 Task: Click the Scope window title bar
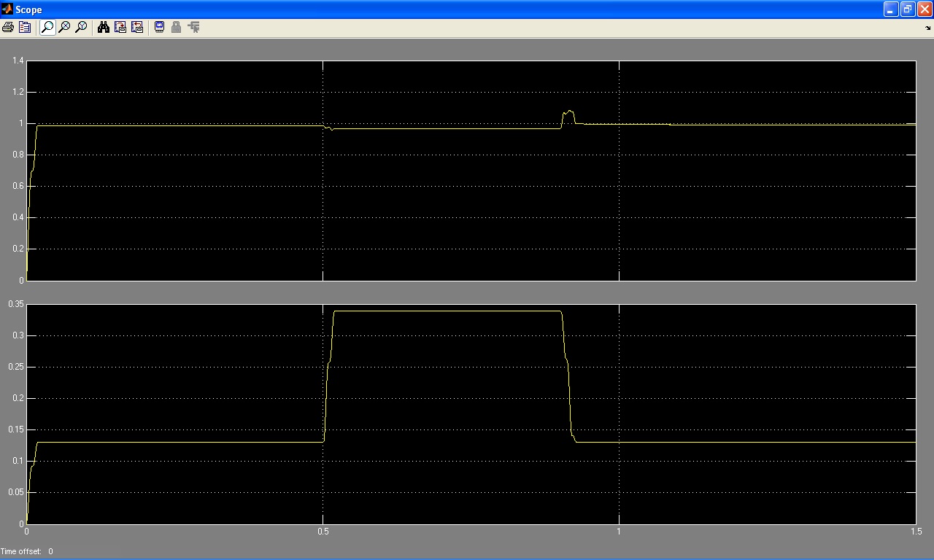tap(438, 9)
